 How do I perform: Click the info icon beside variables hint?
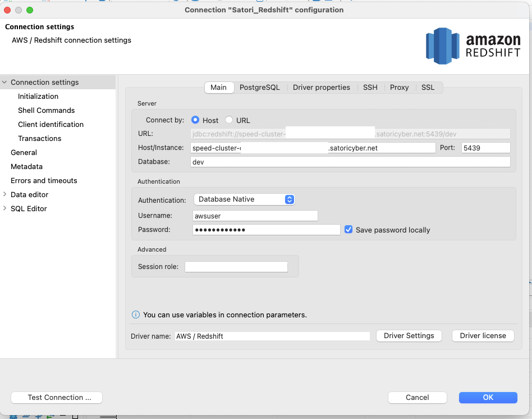tap(135, 315)
